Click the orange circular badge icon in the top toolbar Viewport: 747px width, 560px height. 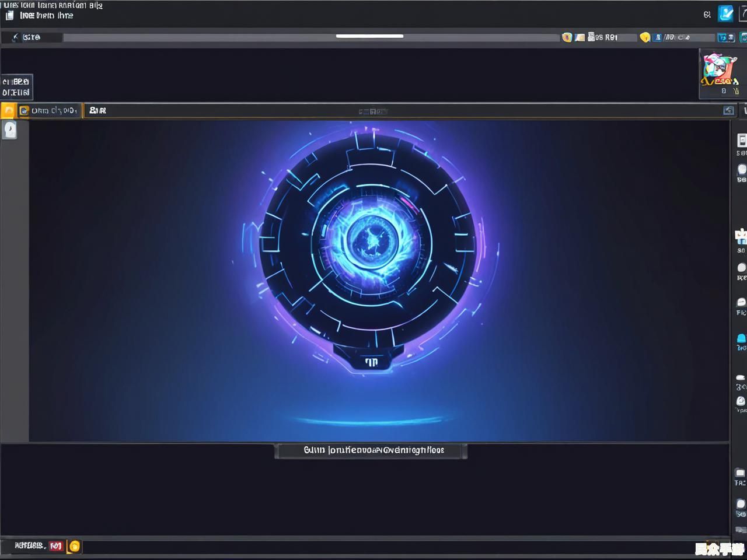[566, 37]
